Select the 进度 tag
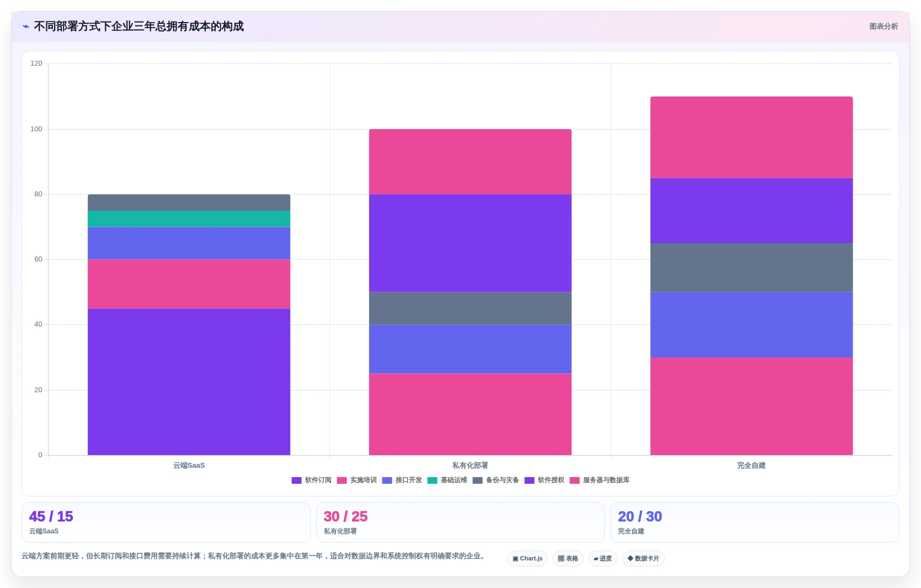Image resolution: width=921 pixels, height=588 pixels. click(603, 558)
